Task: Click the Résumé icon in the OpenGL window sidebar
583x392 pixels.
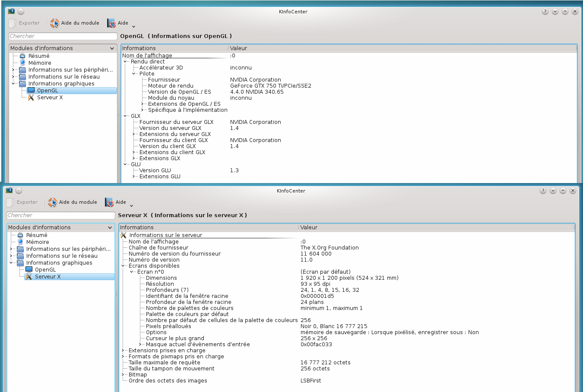Action: (x=22, y=56)
